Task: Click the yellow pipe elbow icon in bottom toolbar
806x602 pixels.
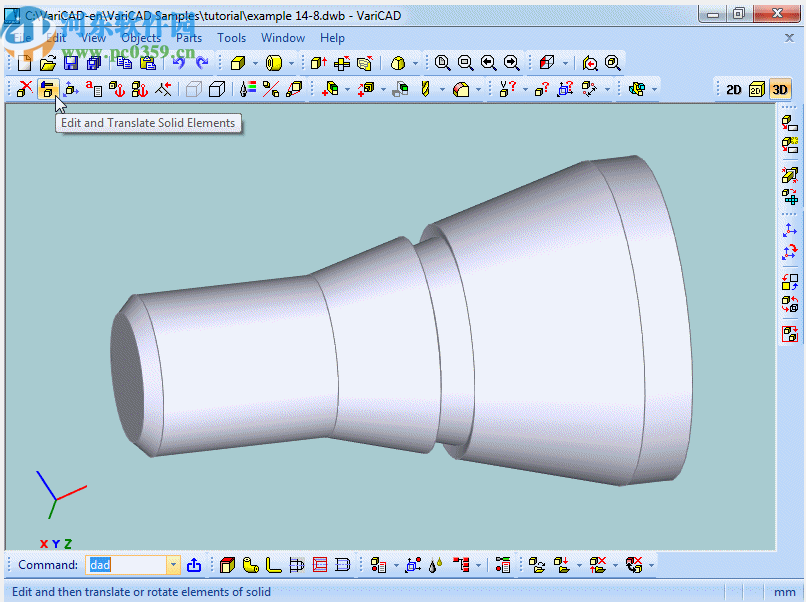Action: [250, 565]
